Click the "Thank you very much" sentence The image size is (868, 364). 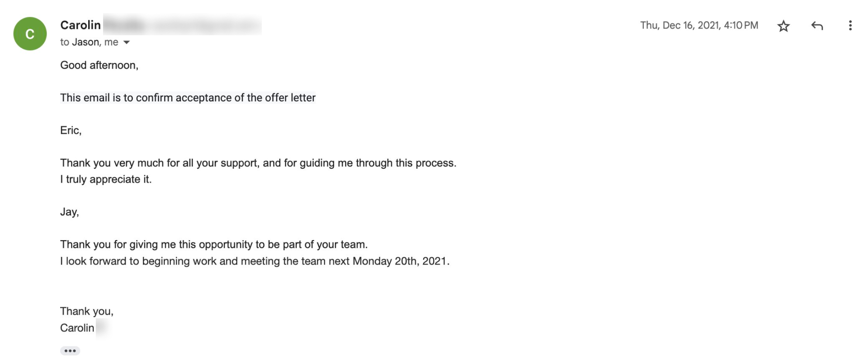click(258, 163)
